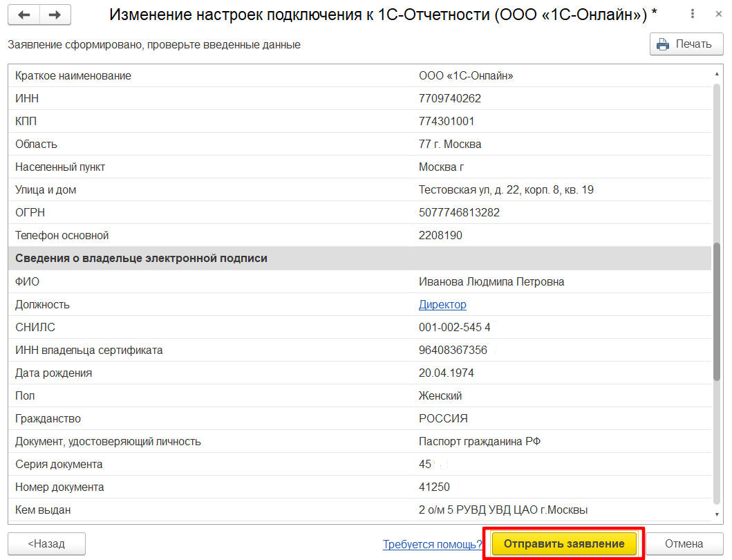Select the Краткое наименование row label
Screen dimensions: 732x560
pos(73,75)
